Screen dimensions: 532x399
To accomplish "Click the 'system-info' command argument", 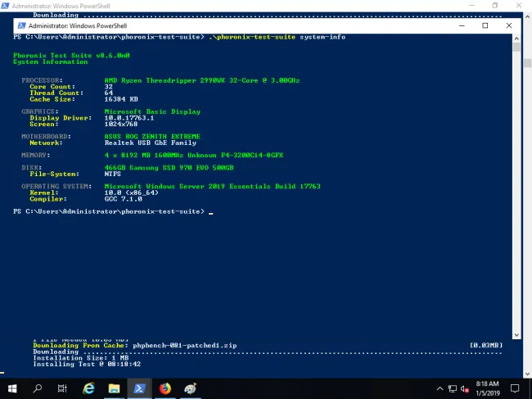I will pos(322,37).
